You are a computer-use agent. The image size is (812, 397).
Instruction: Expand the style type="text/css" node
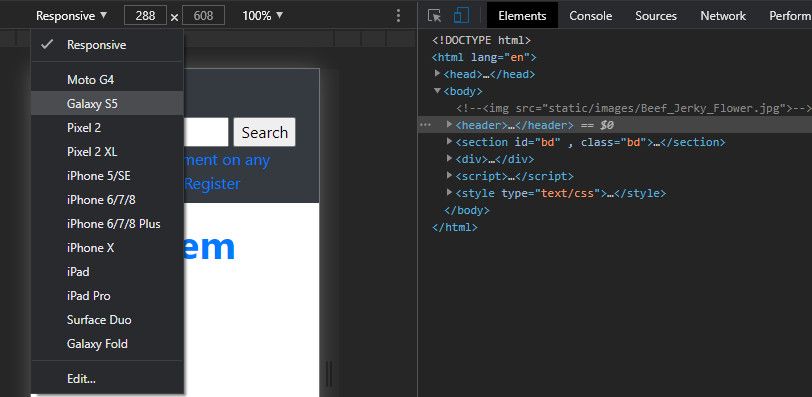pos(450,193)
